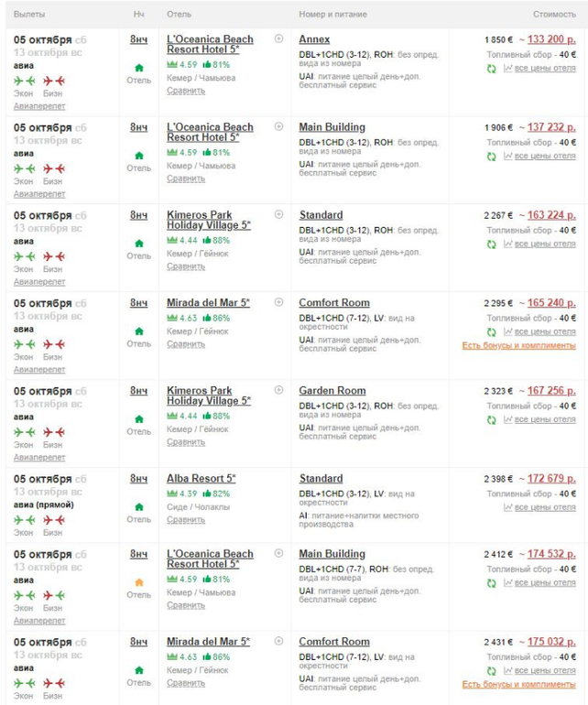588x705 pixels.
Task: Expand 8нч nights link in first row
Action: (x=138, y=39)
